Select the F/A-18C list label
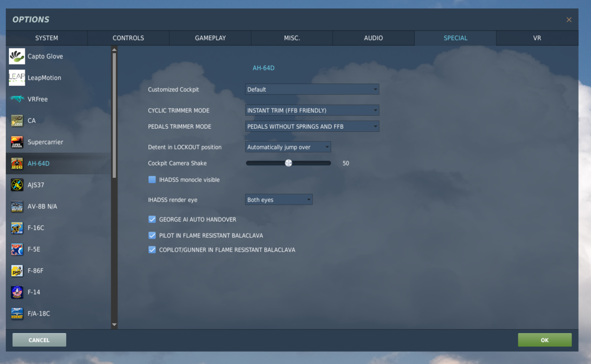 38,314
